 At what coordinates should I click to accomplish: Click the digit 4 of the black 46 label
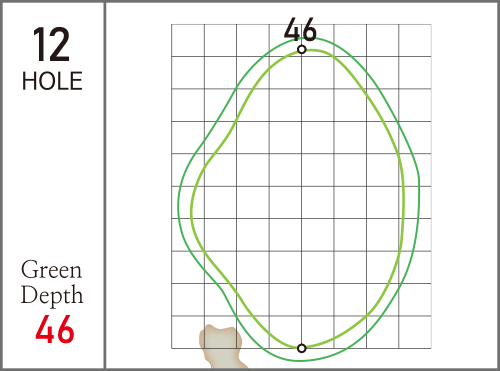[x=292, y=29]
